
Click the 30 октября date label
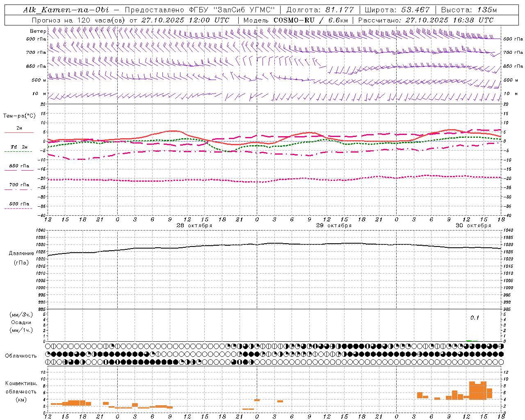[473, 226]
